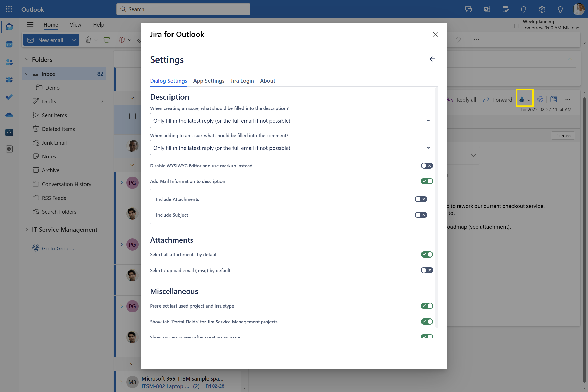Open the To Do checkmark icon in sidebar

click(x=9, y=97)
